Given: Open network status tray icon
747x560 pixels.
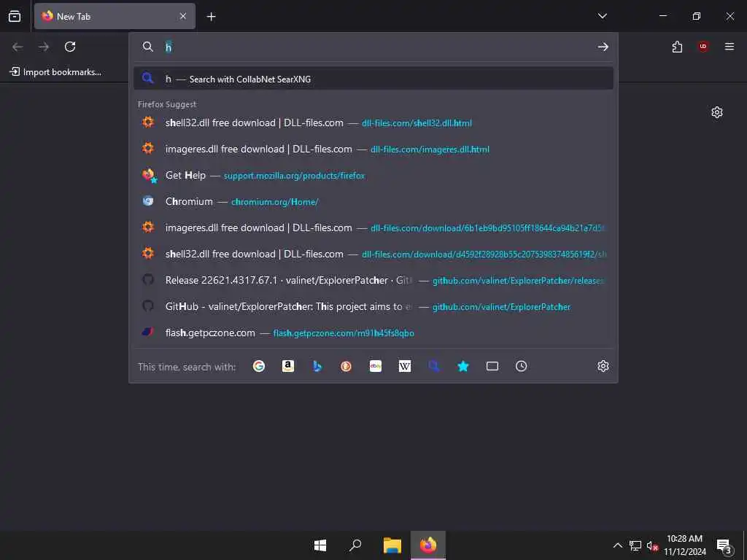Looking at the screenshot, I should point(635,545).
